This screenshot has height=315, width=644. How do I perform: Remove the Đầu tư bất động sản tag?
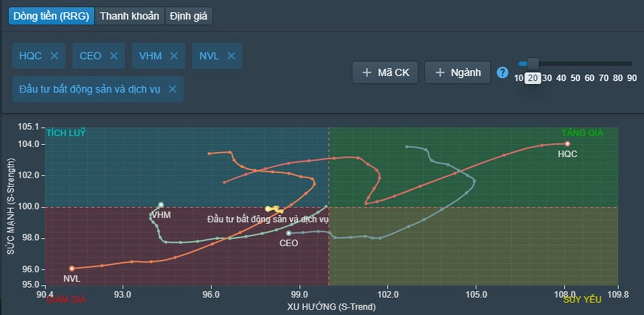coord(172,89)
